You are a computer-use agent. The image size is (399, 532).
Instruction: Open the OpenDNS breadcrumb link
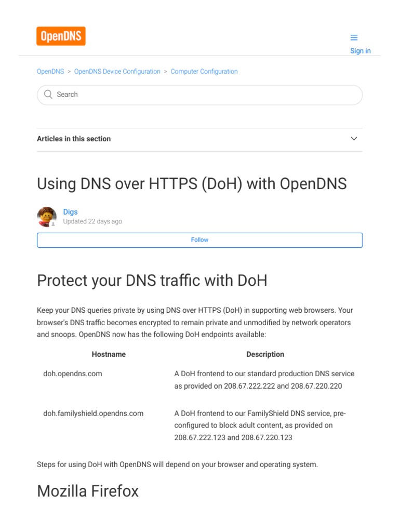point(50,72)
